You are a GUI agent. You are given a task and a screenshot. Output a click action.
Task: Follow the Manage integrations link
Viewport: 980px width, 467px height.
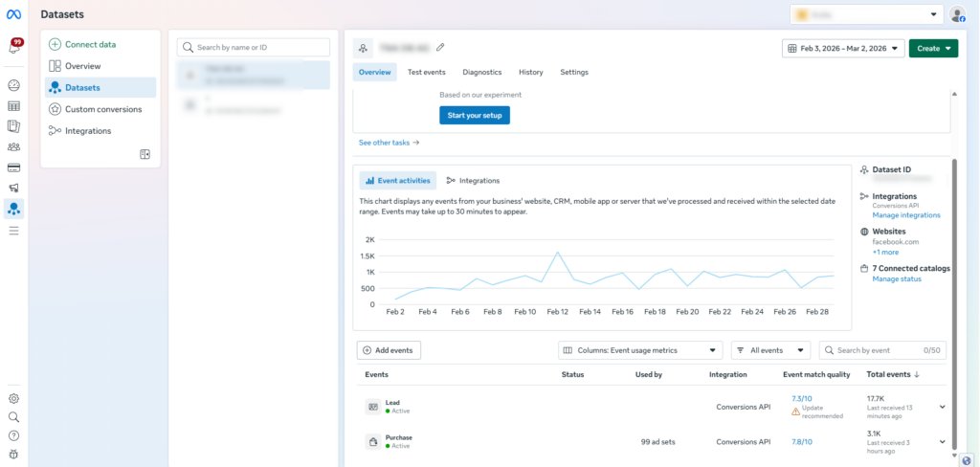pos(905,215)
